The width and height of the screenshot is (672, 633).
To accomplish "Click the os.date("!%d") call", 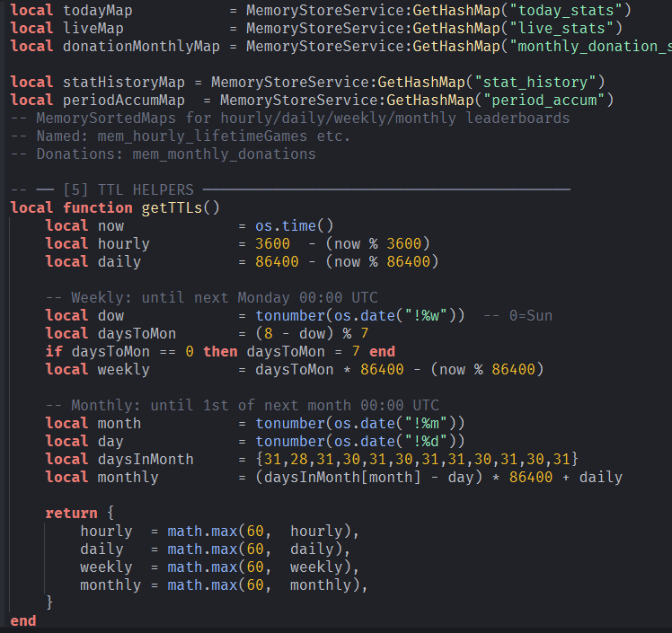I will pos(394,441).
